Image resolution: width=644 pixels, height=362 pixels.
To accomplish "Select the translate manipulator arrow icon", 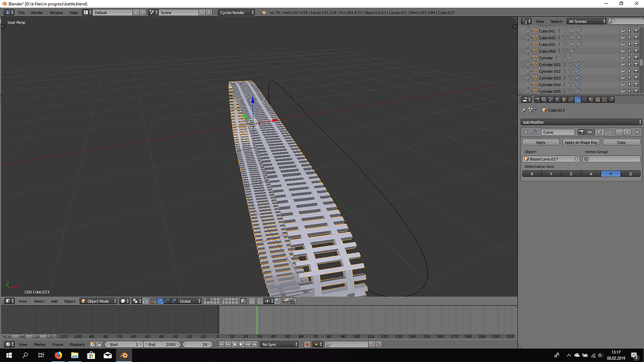I will point(160,301).
